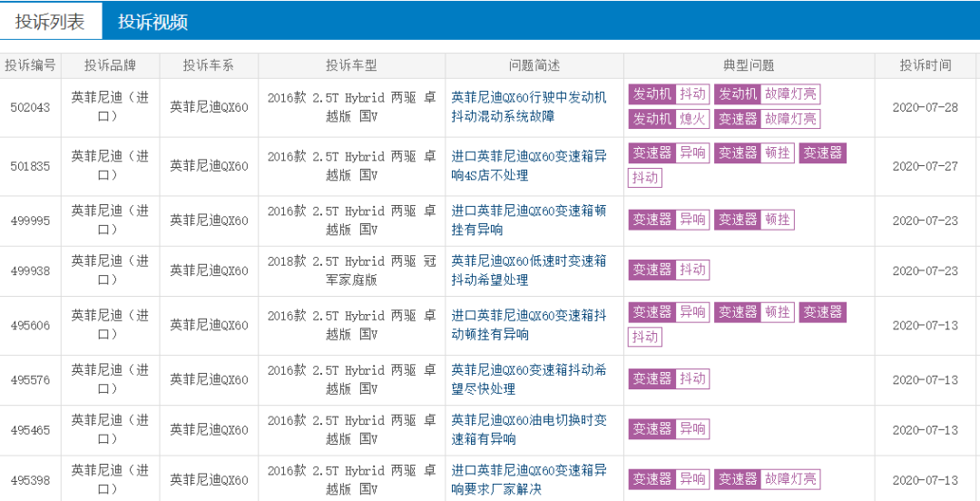
Task: Click 英菲尼迪QX60 series in row 502043
Action: pos(209,107)
